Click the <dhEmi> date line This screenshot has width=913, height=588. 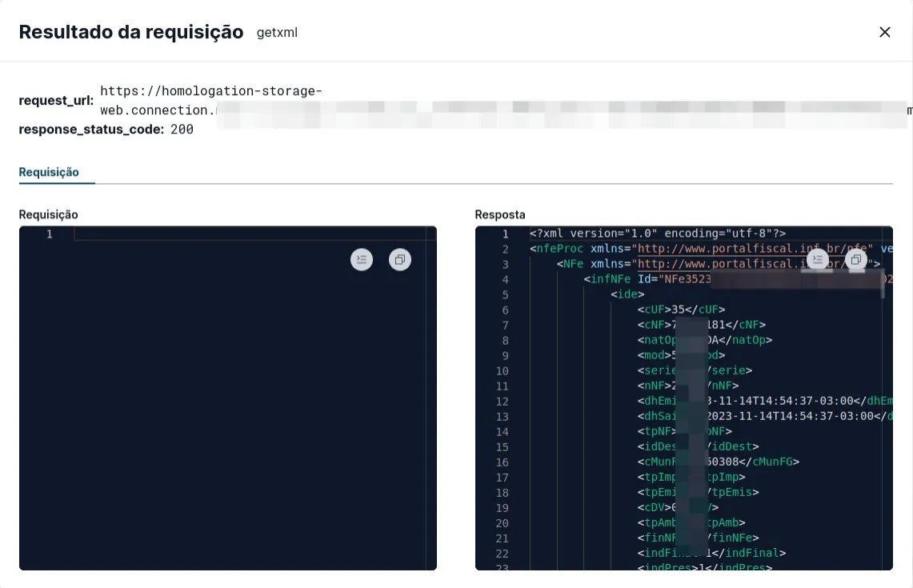764,401
